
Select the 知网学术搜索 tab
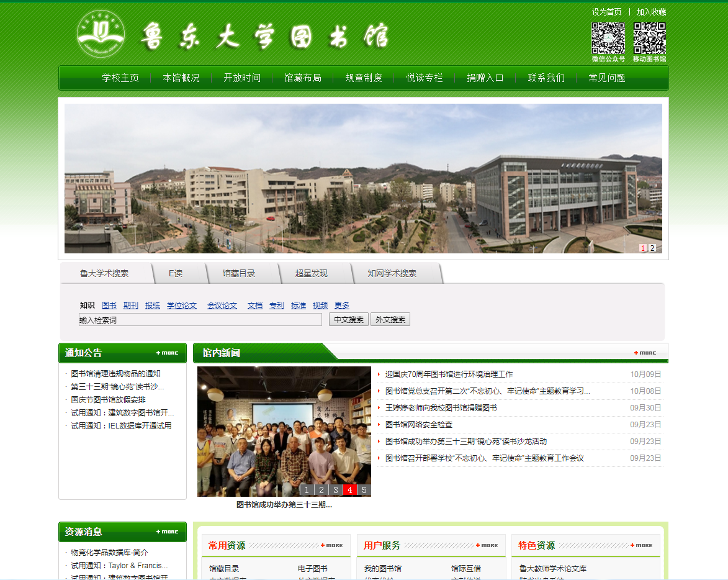click(x=392, y=273)
